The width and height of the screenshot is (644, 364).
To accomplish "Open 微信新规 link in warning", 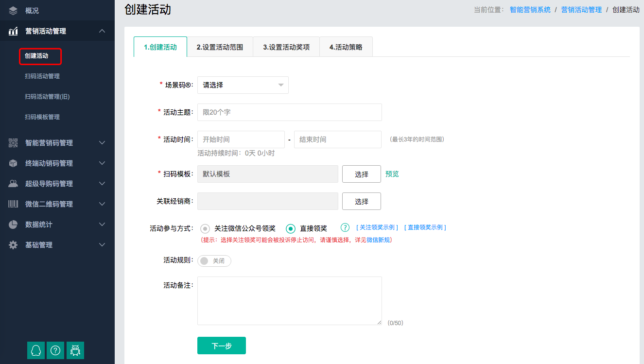I will 379,240.
